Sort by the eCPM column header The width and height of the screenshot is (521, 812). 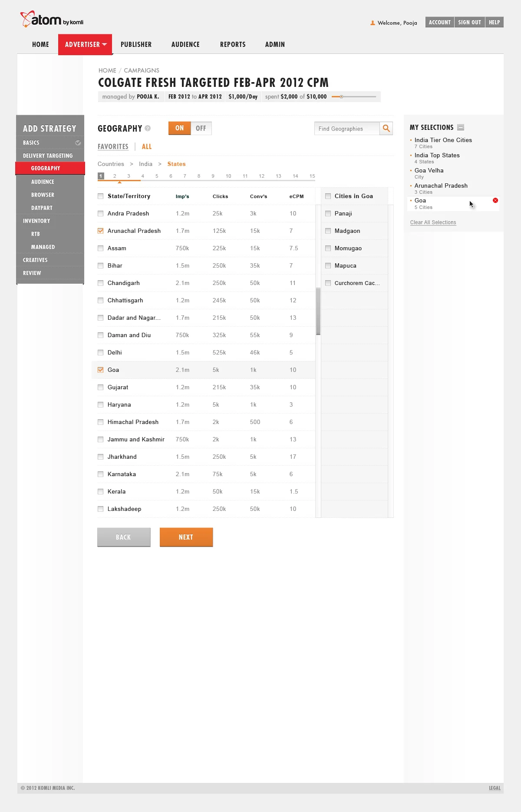tap(297, 196)
